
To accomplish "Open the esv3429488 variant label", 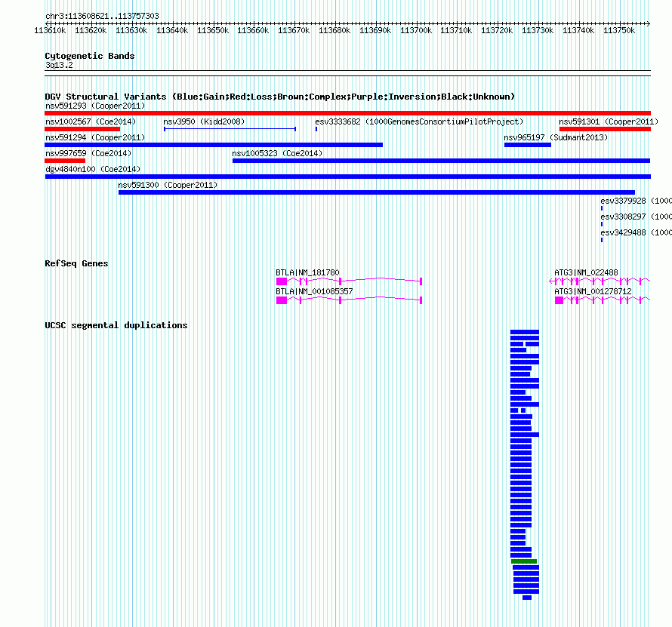I will tap(636, 232).
